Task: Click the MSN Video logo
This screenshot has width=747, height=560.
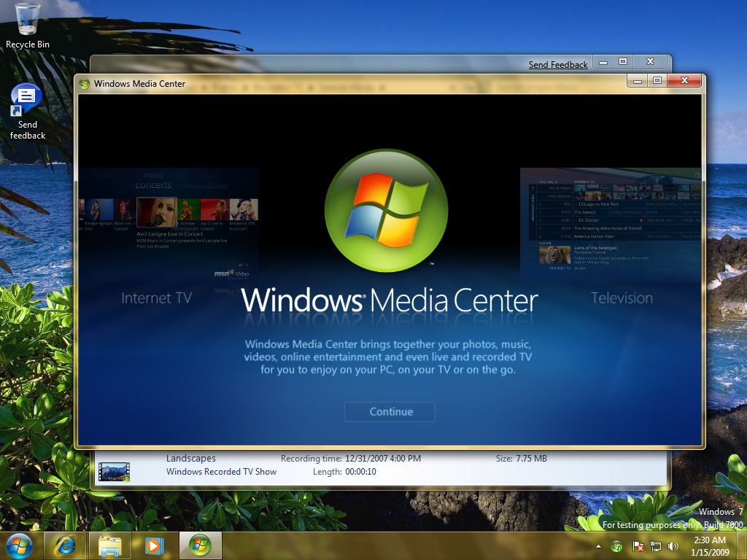Action: pyautogui.click(x=231, y=274)
